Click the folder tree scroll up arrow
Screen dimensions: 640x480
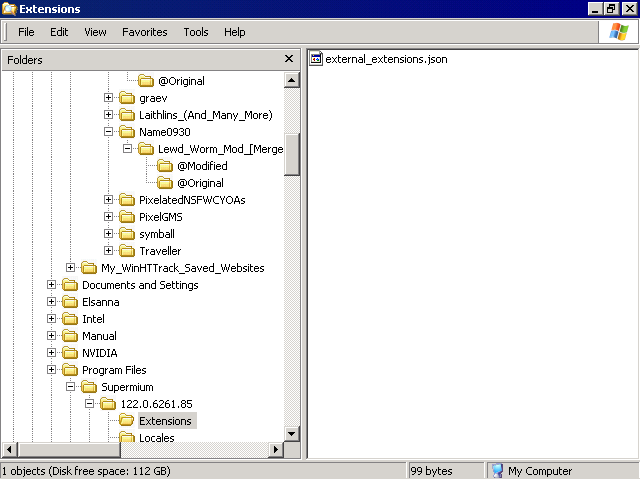coord(292,80)
